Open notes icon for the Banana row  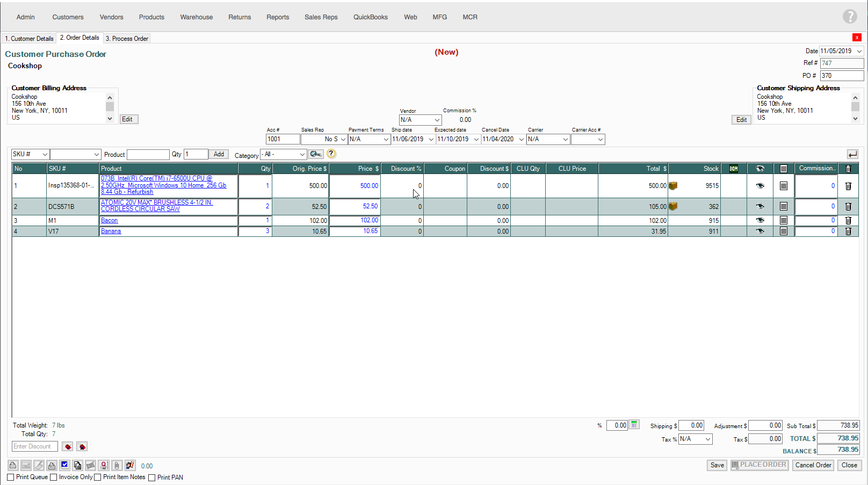pyautogui.click(x=784, y=231)
